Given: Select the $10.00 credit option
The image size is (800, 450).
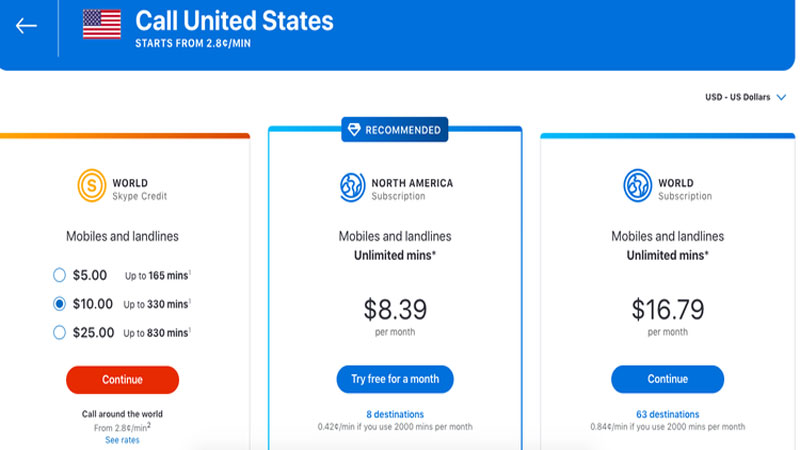Looking at the screenshot, I should 59,304.
